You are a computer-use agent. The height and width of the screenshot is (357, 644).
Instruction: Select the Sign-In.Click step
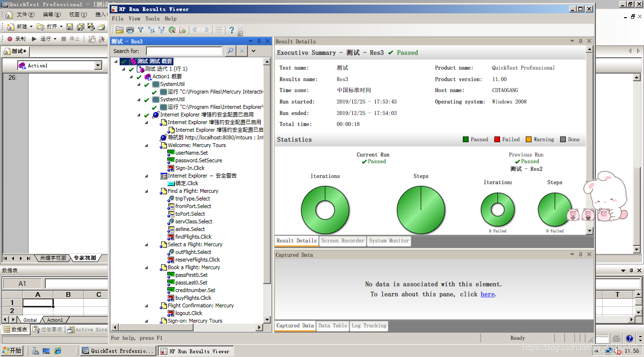190,168
